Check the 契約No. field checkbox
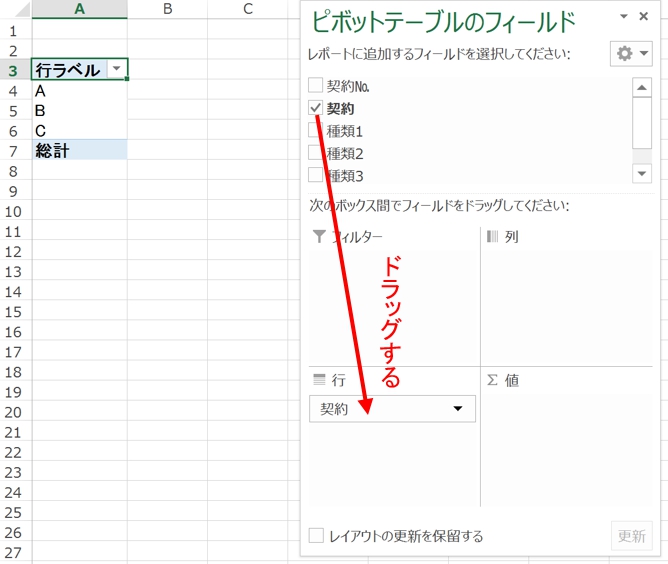Viewport: 668px width, 564px height. point(316,86)
